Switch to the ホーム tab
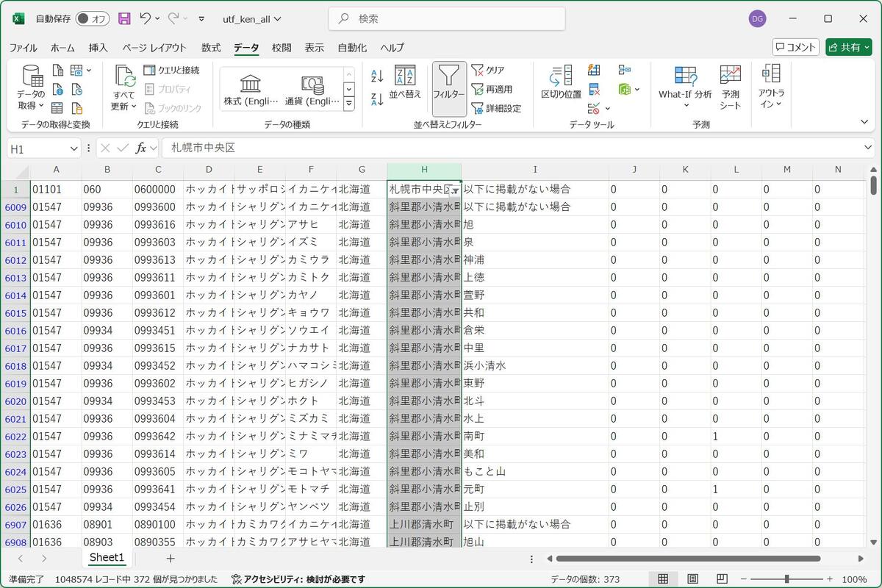Image resolution: width=882 pixels, height=588 pixels. (62, 48)
